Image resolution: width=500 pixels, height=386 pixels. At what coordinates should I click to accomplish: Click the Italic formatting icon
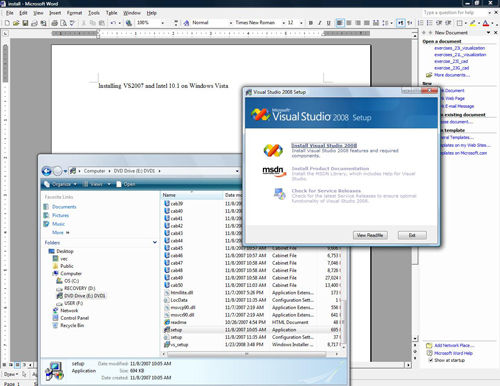(x=320, y=23)
